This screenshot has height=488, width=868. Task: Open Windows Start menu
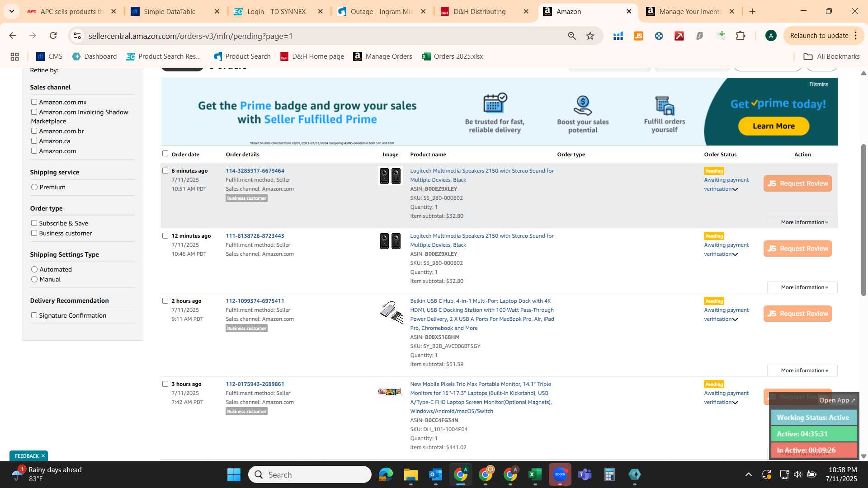pos(234,474)
